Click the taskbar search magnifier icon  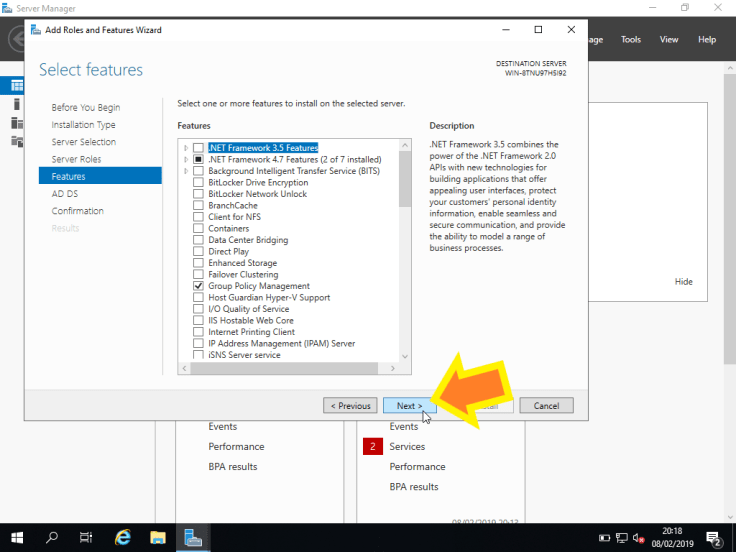(52, 538)
